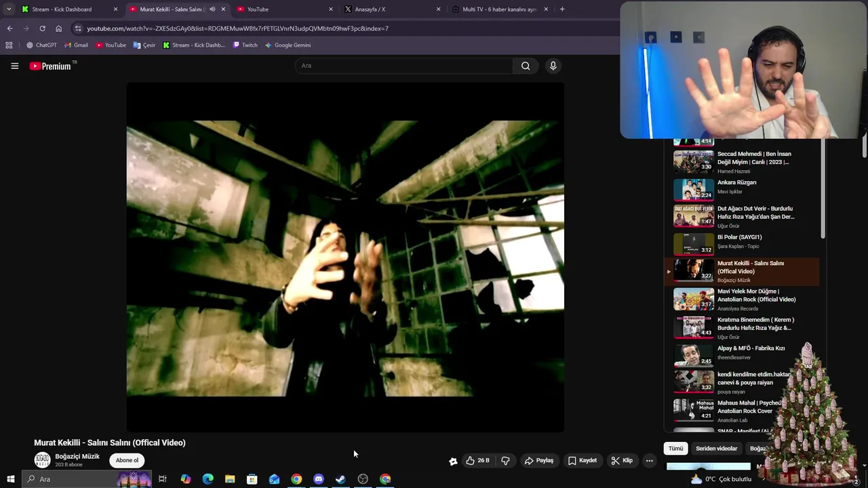The height and width of the screenshot is (488, 868).
Task: Open a new browser tab
Action: [x=562, y=9]
